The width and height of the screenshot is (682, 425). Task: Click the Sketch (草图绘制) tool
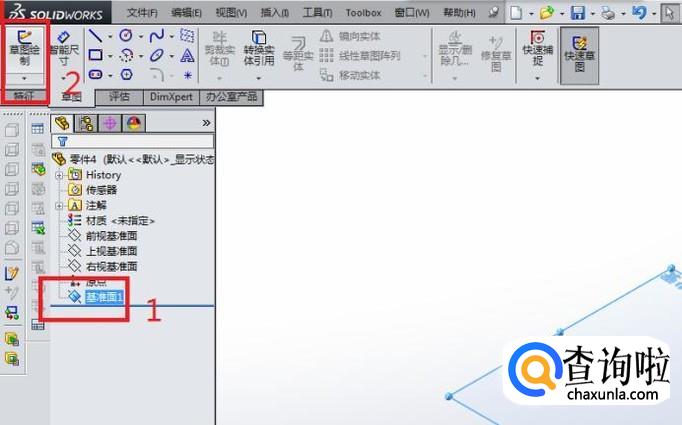24,49
